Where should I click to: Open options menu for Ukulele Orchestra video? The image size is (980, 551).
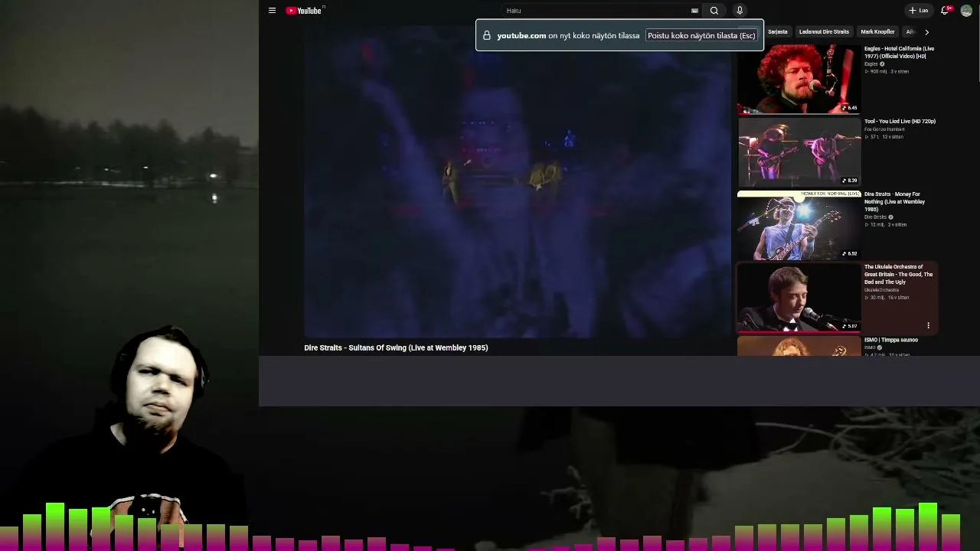click(928, 325)
